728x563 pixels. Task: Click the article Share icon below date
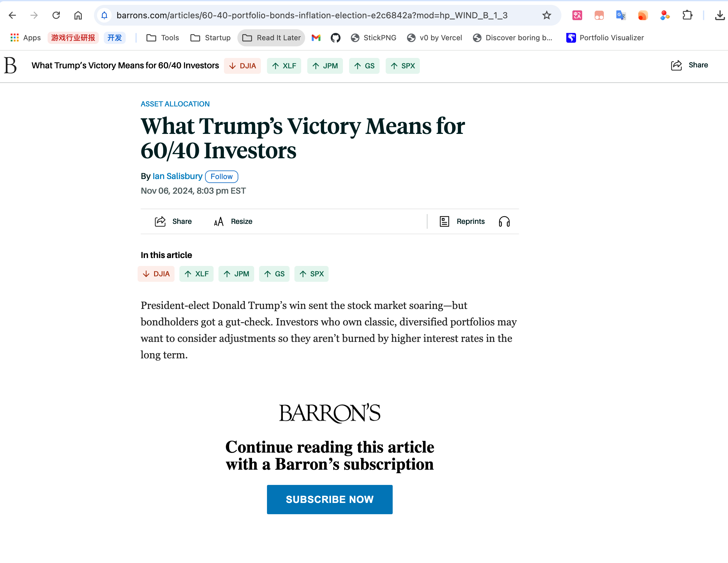tap(160, 221)
